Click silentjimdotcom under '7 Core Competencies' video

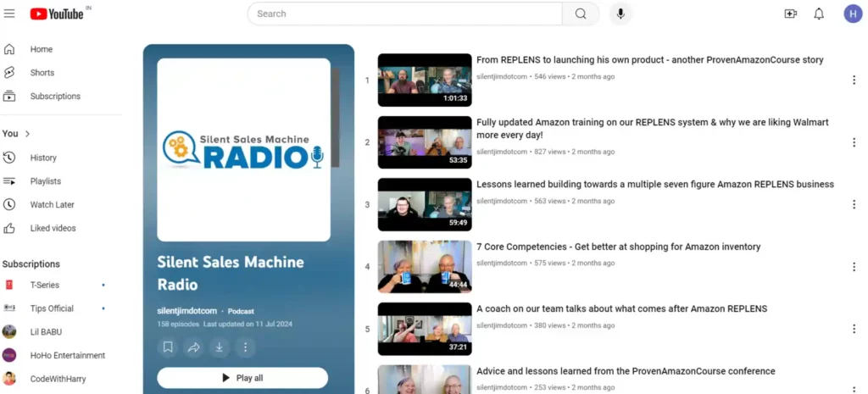502,264
